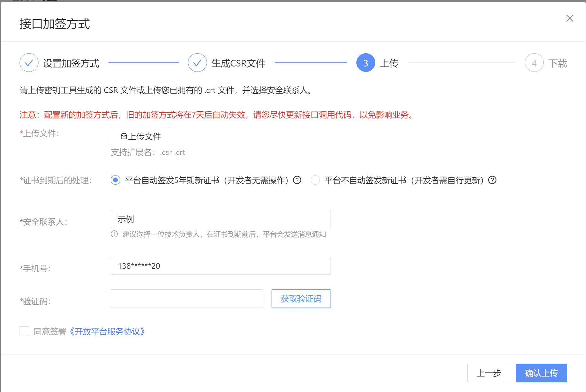Viewport: 586px width, 392px height.
Task: Open the 安全联系人 selection field
Action: (220, 219)
